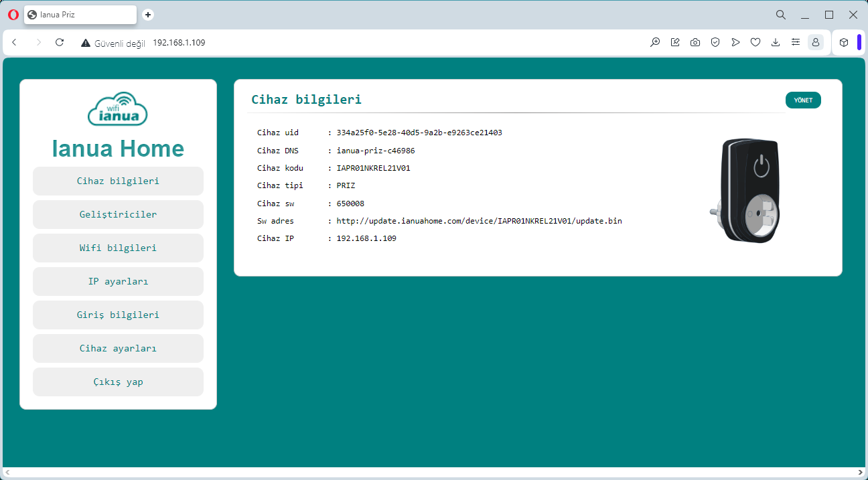Click the software version 650008

coord(350,204)
